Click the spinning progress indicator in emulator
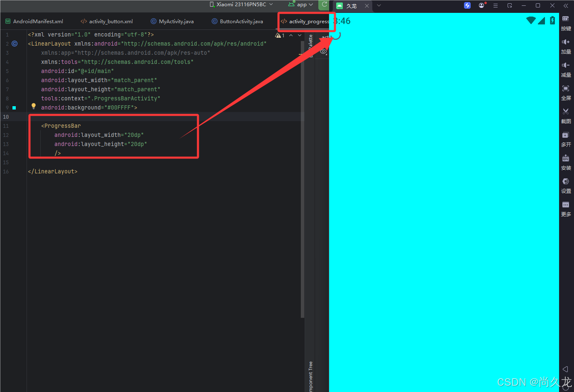The height and width of the screenshot is (392, 574). tap(337, 35)
